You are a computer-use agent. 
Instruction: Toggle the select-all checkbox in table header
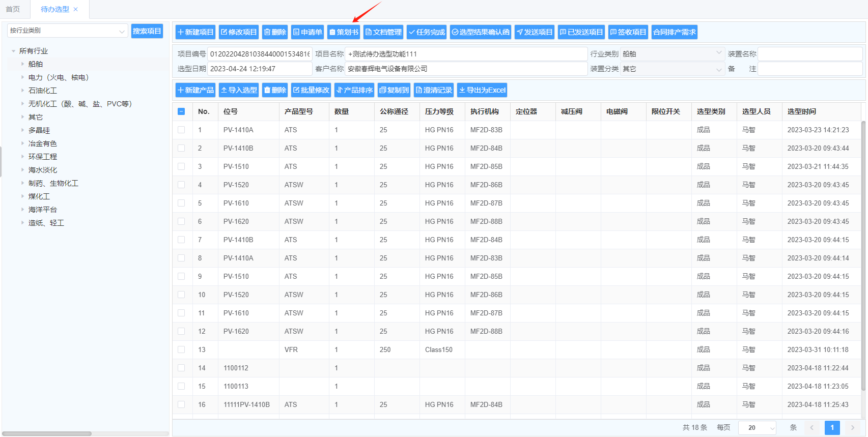coord(181,111)
